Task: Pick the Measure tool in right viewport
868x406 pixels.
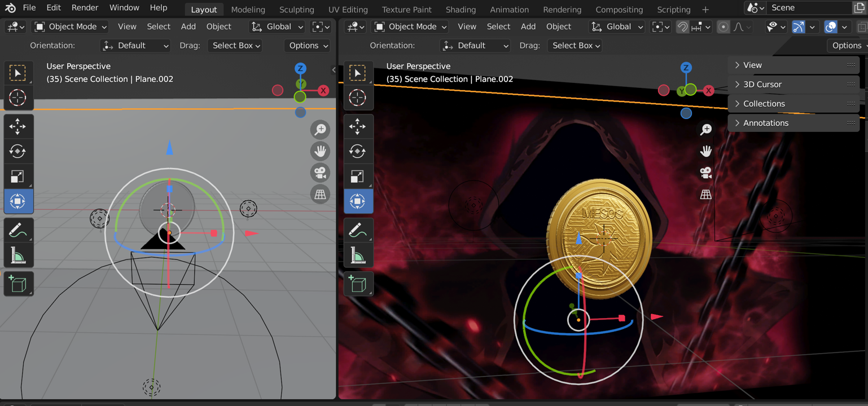Action: 357,256
